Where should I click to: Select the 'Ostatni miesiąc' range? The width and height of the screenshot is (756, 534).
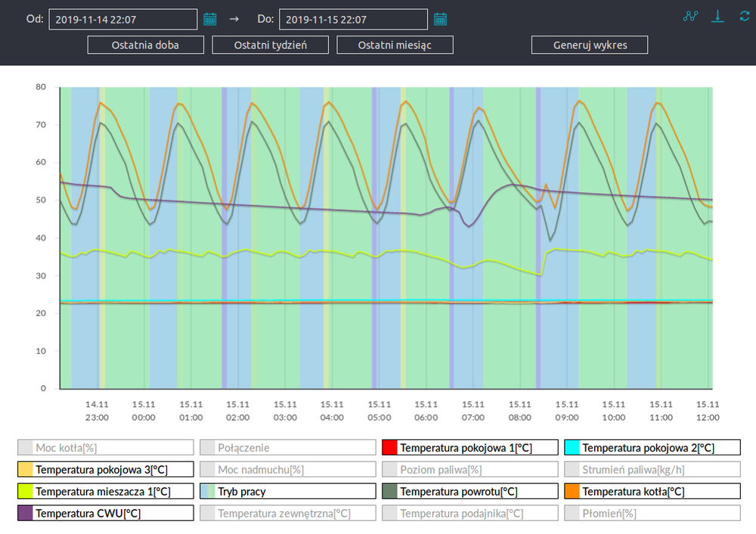[395, 45]
